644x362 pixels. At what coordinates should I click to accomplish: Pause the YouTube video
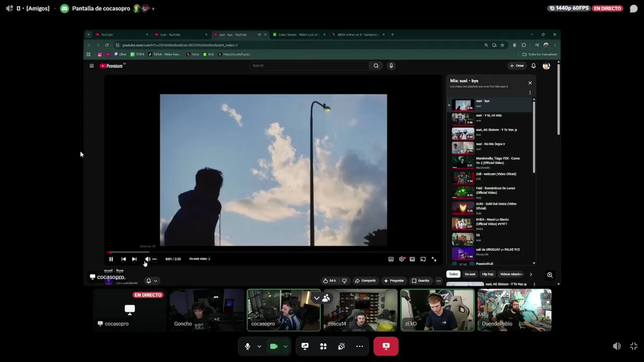111,259
